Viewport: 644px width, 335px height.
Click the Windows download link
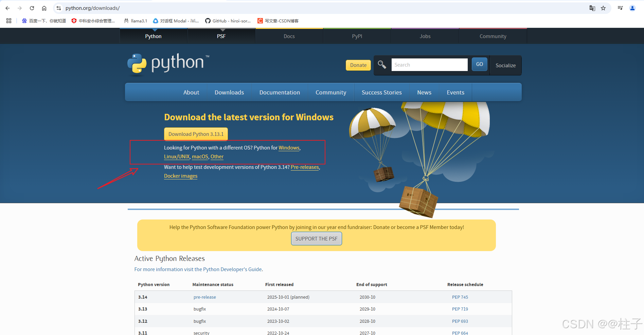(x=289, y=148)
